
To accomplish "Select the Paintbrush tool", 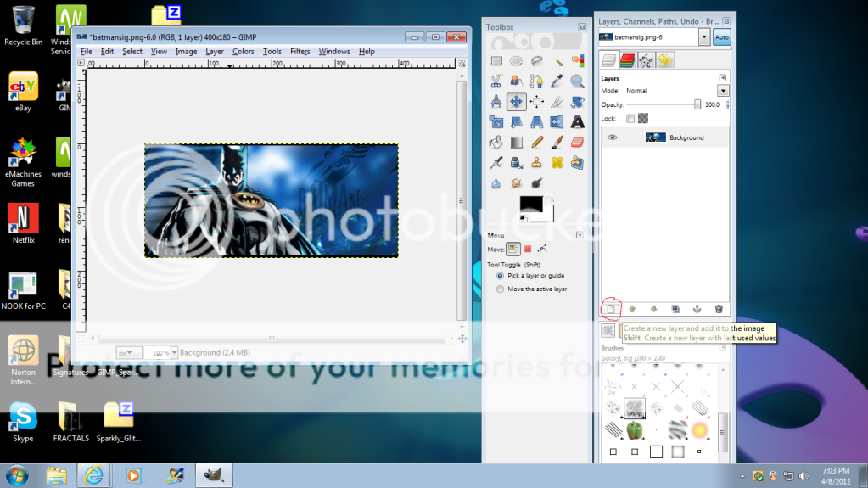I will 557,143.
